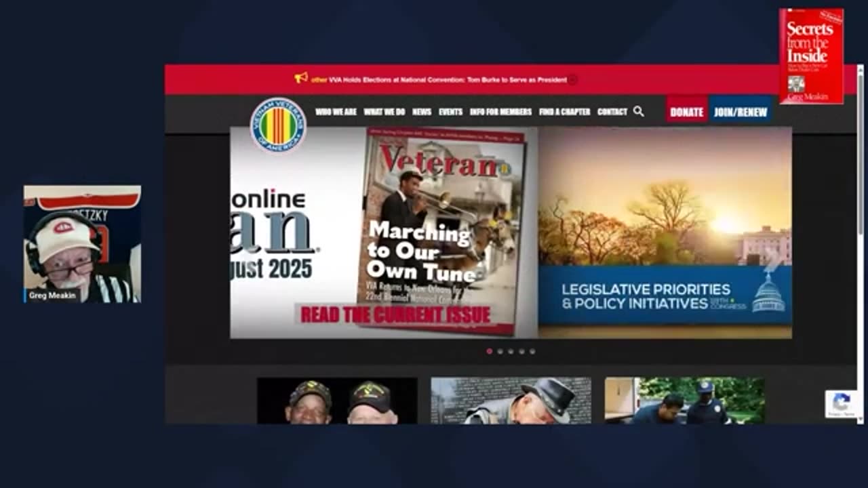This screenshot has width=868, height=488.
Task: Open the Find a Chapter menu
Action: click(565, 112)
